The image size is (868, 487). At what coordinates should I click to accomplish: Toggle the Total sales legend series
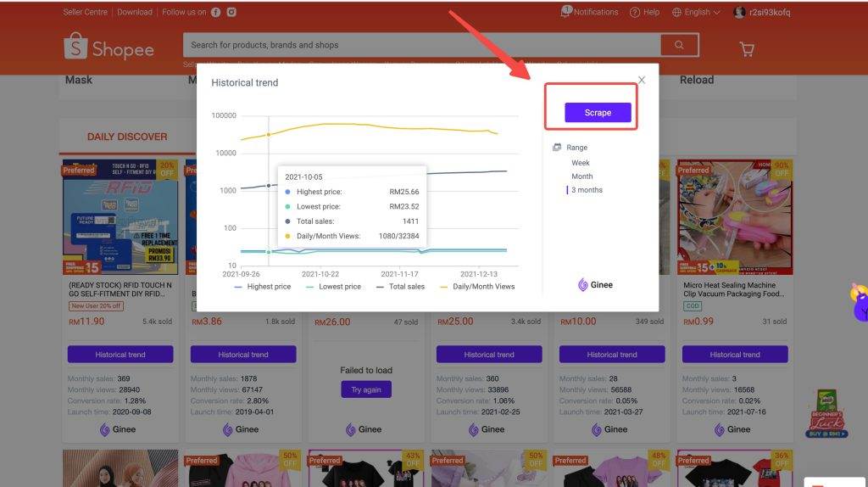(x=400, y=287)
